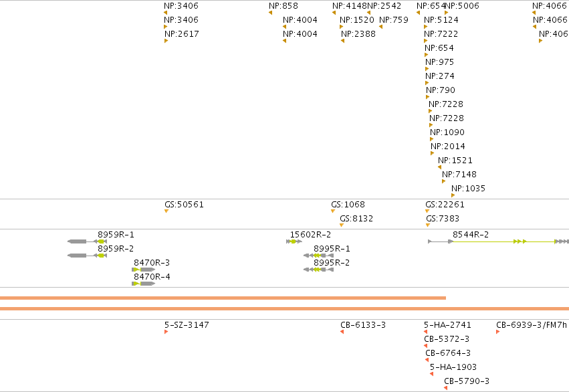
Task: Click insertion NP:1520
Action: (x=357, y=19)
